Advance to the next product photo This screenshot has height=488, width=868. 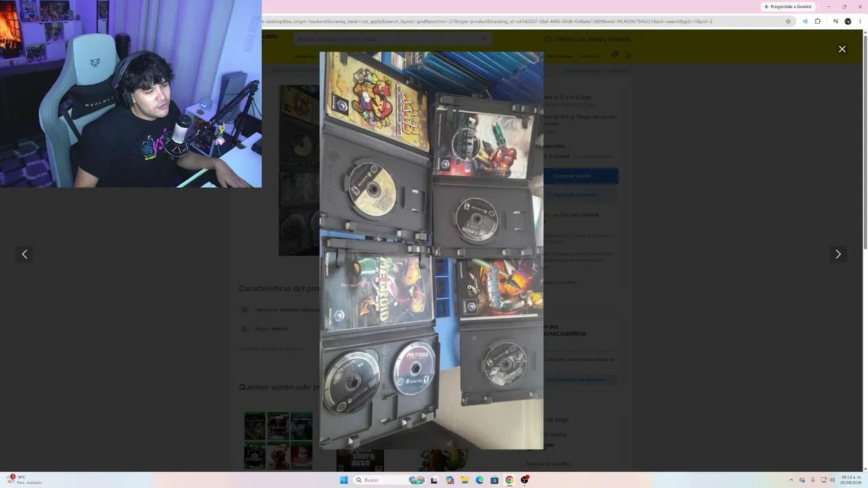838,254
